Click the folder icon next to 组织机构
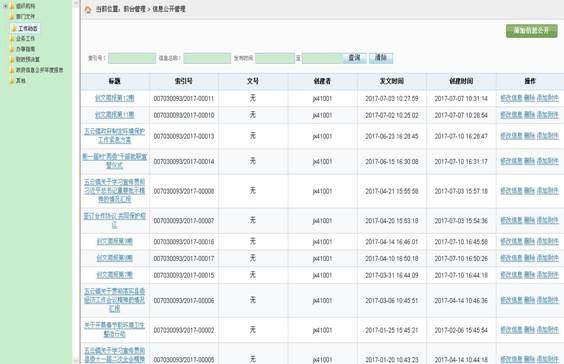564x364 pixels. point(12,6)
